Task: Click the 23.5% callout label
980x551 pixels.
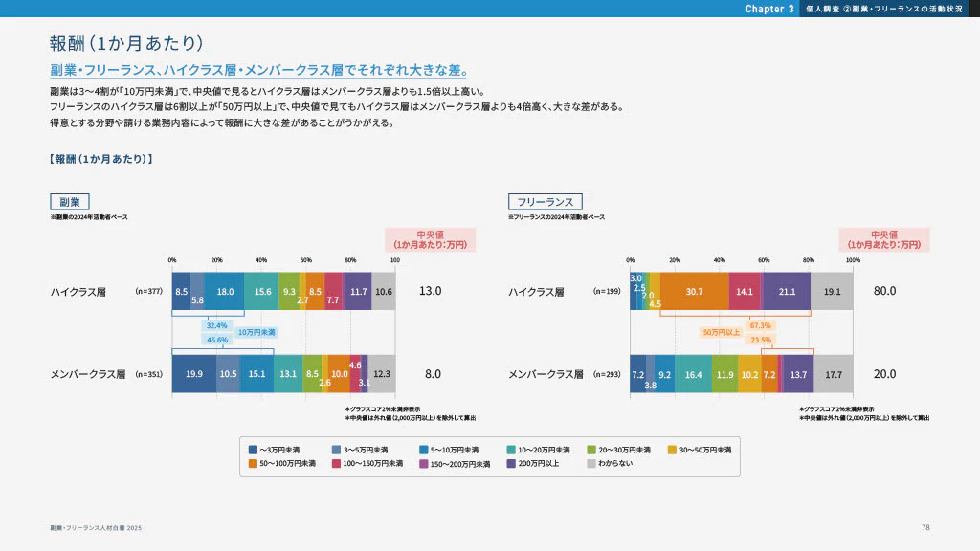Action: click(x=761, y=340)
